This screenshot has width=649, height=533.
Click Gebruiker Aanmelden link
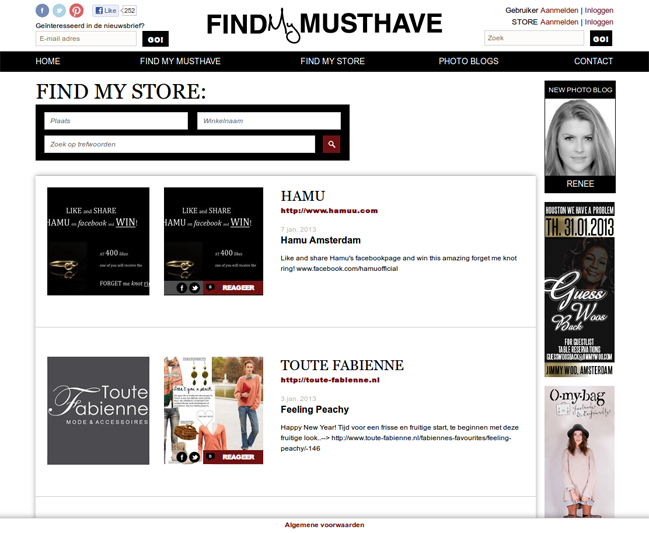pos(559,10)
